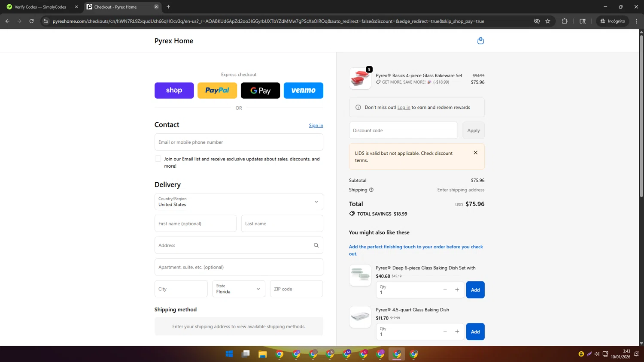Image resolution: width=644 pixels, height=362 pixels.
Task: Click the page vertical scrollbar
Action: coord(641,116)
